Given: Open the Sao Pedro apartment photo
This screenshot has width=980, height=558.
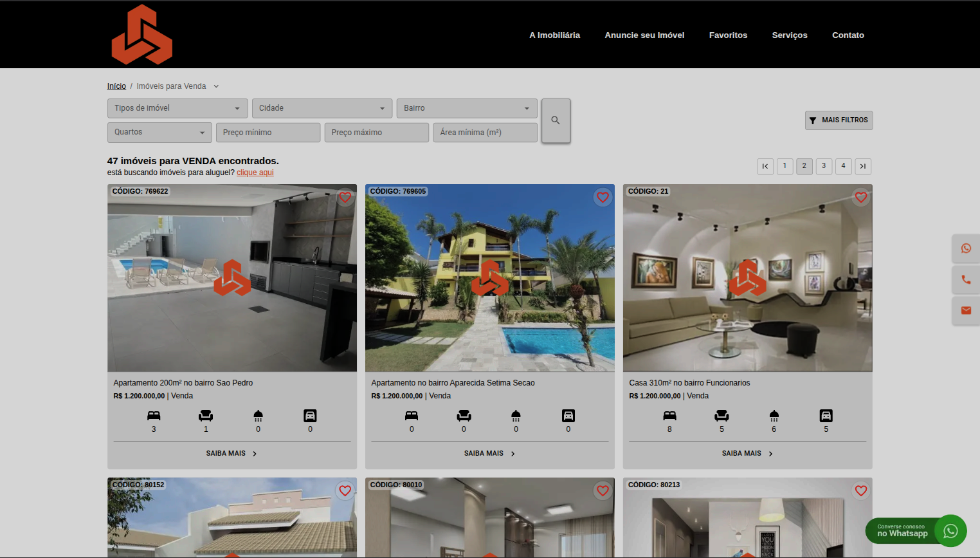Looking at the screenshot, I should pyautogui.click(x=231, y=278).
